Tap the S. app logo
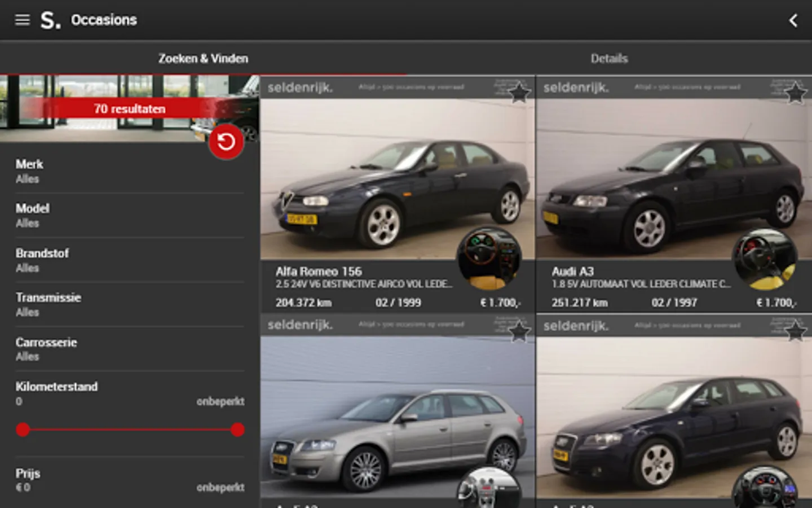This screenshot has width=812, height=508. click(50, 21)
